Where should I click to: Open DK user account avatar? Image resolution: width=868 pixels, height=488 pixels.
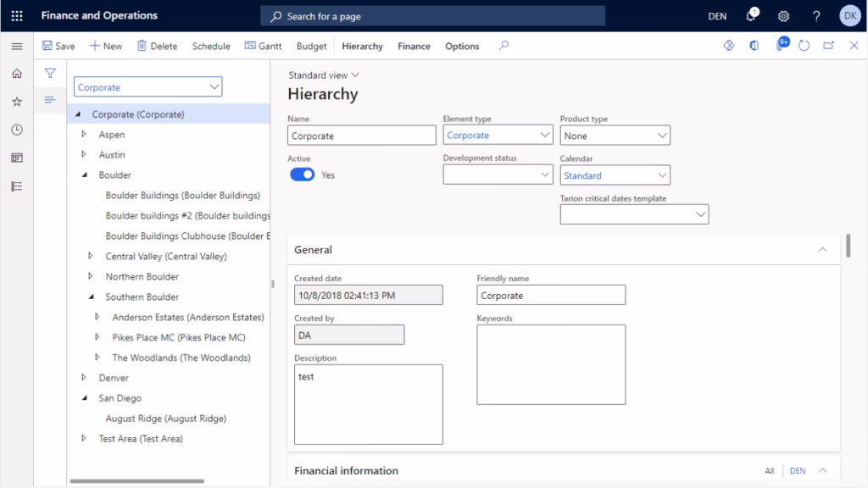pyautogui.click(x=849, y=16)
